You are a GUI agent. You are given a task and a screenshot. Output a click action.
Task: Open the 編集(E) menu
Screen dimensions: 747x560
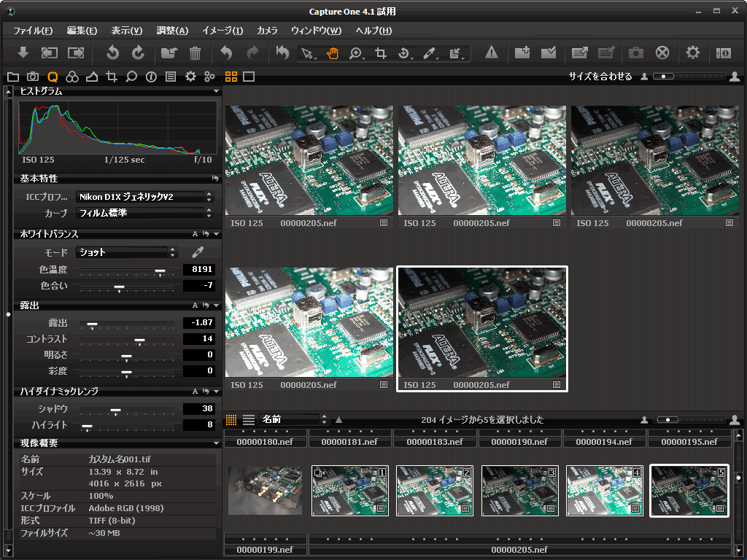(82, 31)
